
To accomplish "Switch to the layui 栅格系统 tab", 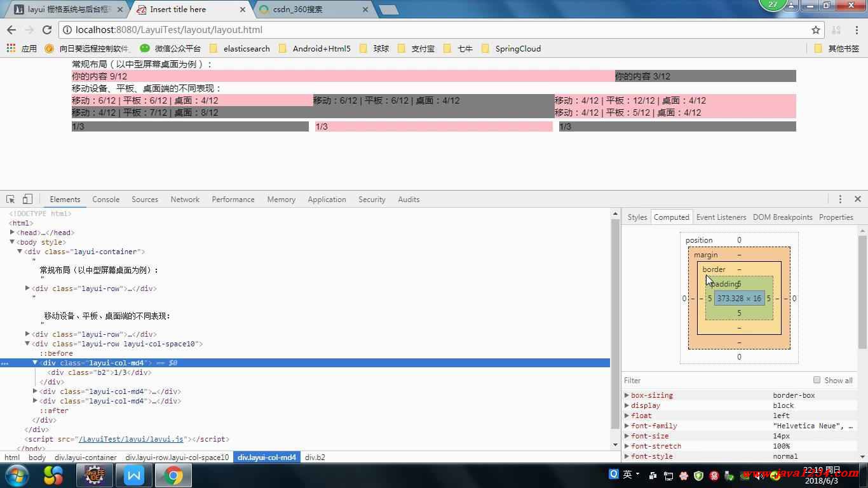I will pyautogui.click(x=67, y=10).
